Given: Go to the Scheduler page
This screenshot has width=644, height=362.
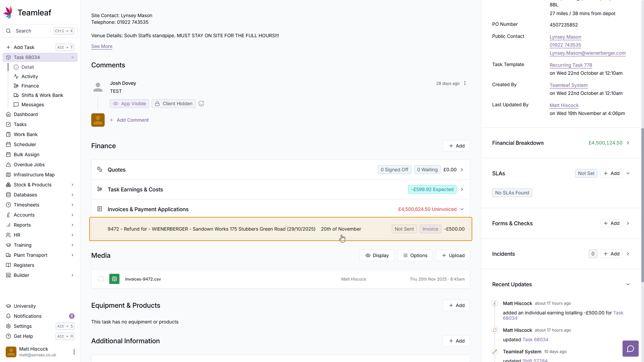Looking at the screenshot, I should click(x=25, y=144).
